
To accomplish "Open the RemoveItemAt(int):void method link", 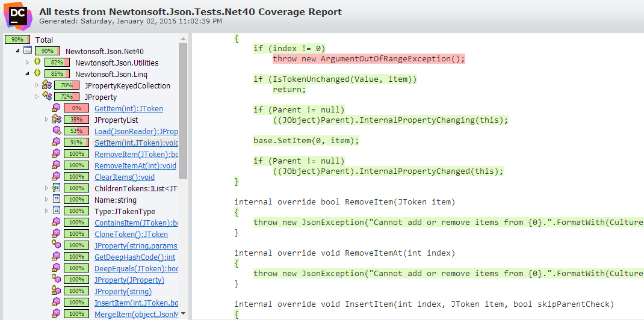I will tap(135, 165).
